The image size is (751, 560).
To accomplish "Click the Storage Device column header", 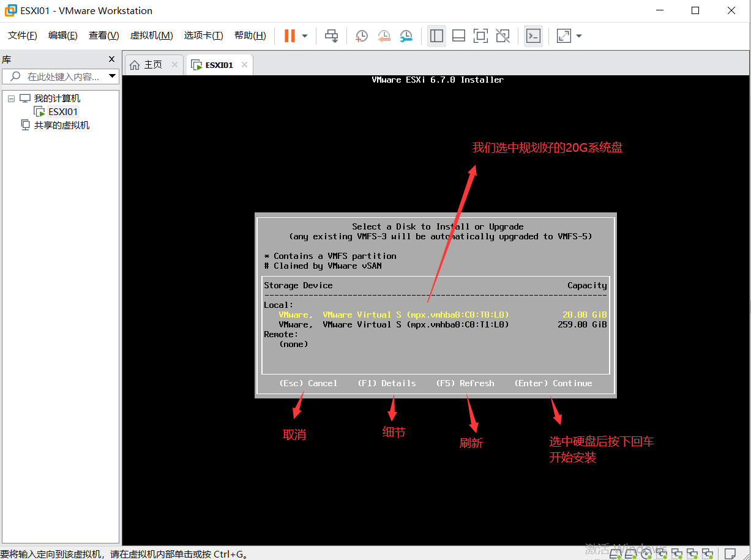I will click(x=299, y=285).
